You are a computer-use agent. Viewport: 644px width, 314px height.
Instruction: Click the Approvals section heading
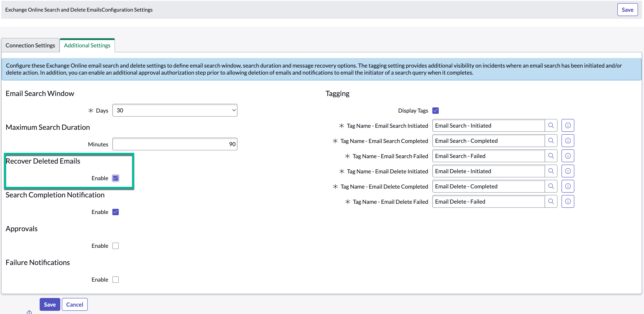(x=21, y=229)
